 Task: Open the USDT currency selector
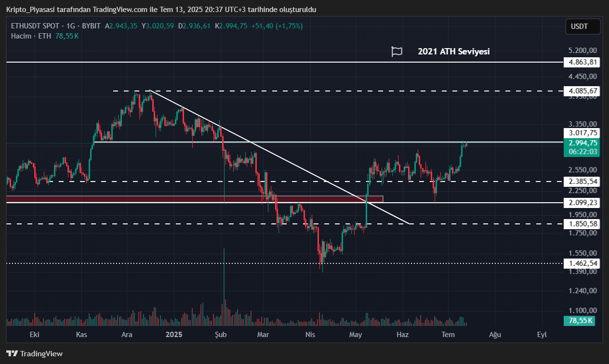click(583, 26)
